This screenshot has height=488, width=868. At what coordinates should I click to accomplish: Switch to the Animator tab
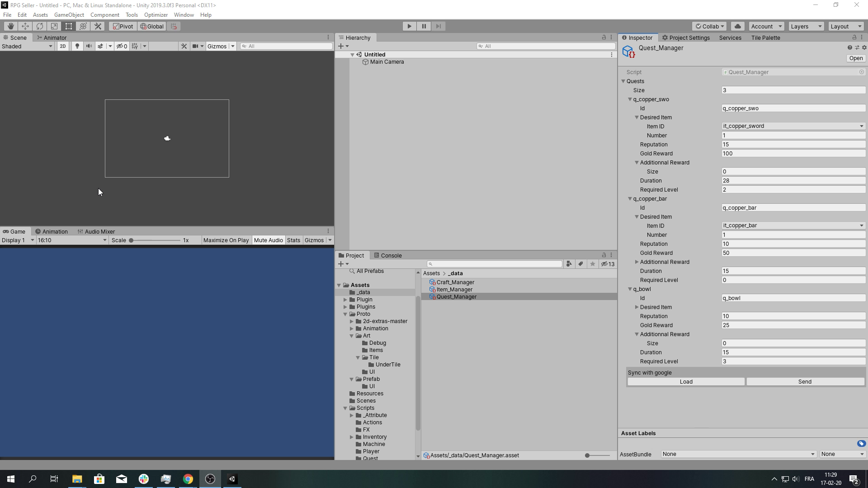[x=52, y=38]
